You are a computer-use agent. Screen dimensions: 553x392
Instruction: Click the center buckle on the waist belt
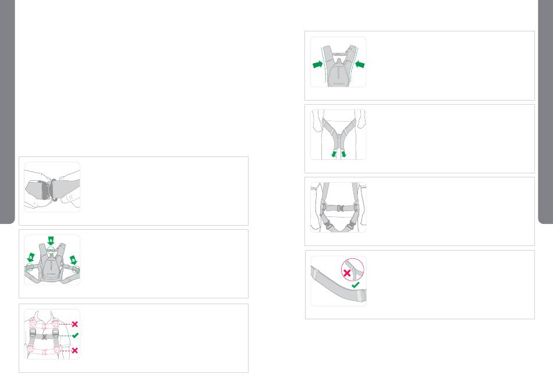click(339, 208)
